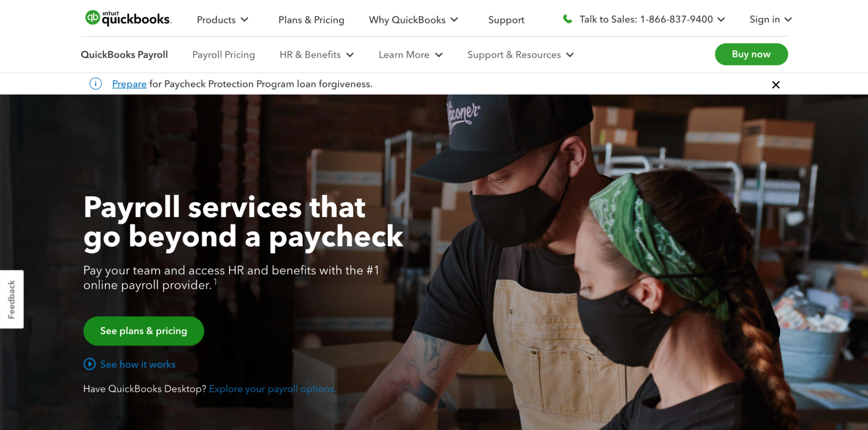Open the Support menu item
This screenshot has width=868, height=430.
506,20
